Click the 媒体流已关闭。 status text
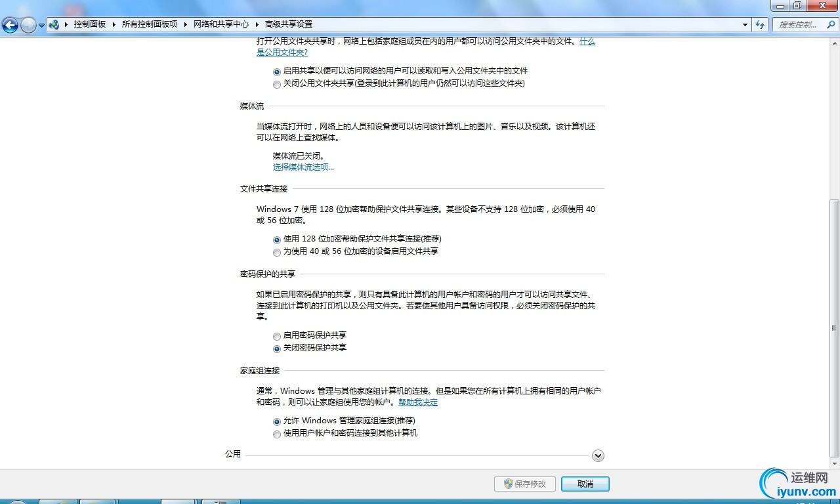The height and width of the screenshot is (504, 840). point(299,156)
